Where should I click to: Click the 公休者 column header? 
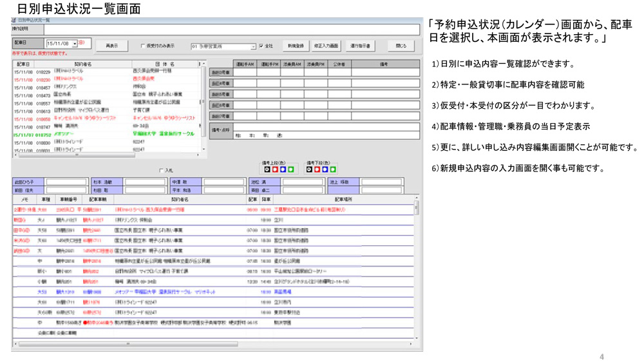[339, 64]
